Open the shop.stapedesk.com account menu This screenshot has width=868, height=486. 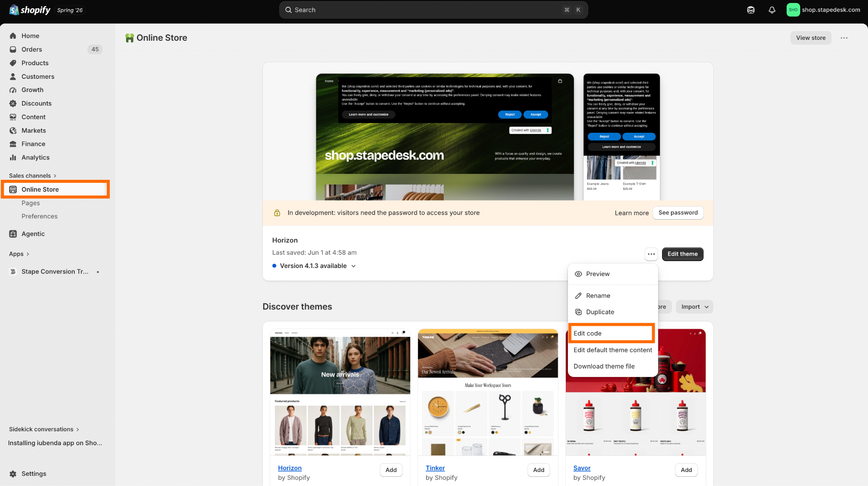[x=823, y=10]
